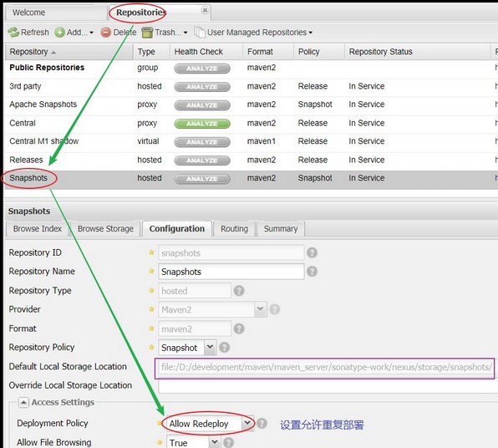Image resolution: width=498 pixels, height=448 pixels.
Task: Switch to the Browse Storage tab
Action: click(105, 229)
